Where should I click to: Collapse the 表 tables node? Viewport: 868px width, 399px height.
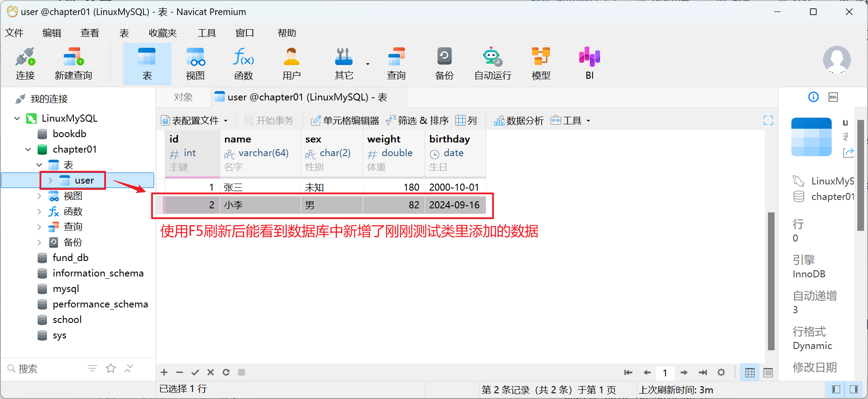click(x=39, y=165)
